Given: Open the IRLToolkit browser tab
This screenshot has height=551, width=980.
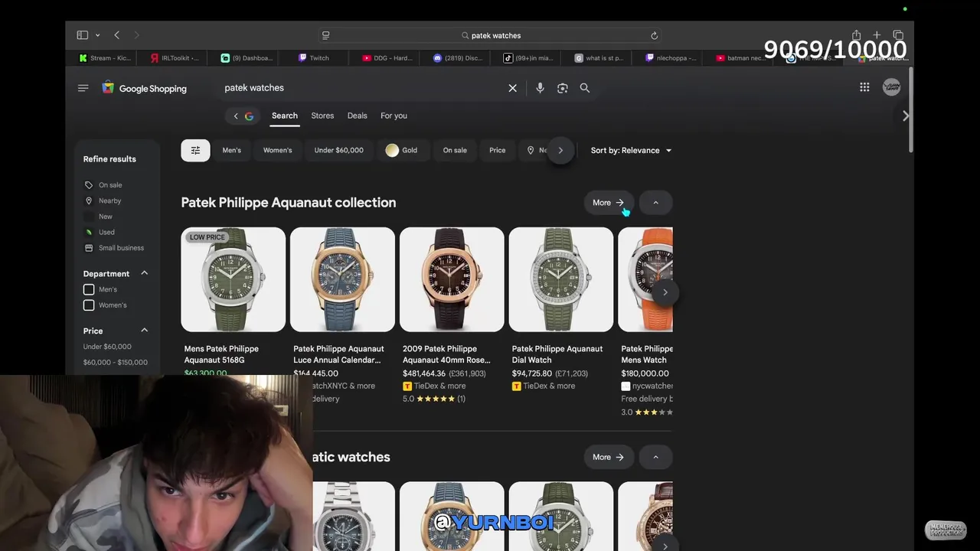Looking at the screenshot, I should 175,58.
